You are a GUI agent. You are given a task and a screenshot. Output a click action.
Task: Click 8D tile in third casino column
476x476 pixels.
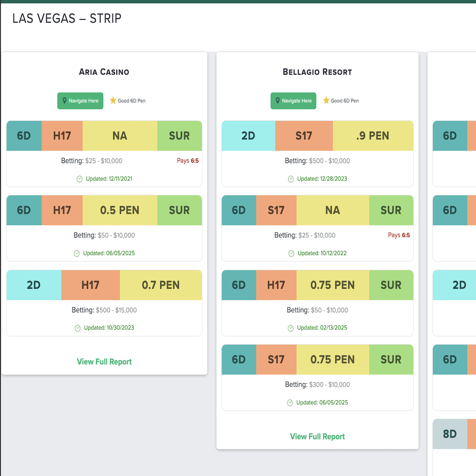(x=450, y=434)
